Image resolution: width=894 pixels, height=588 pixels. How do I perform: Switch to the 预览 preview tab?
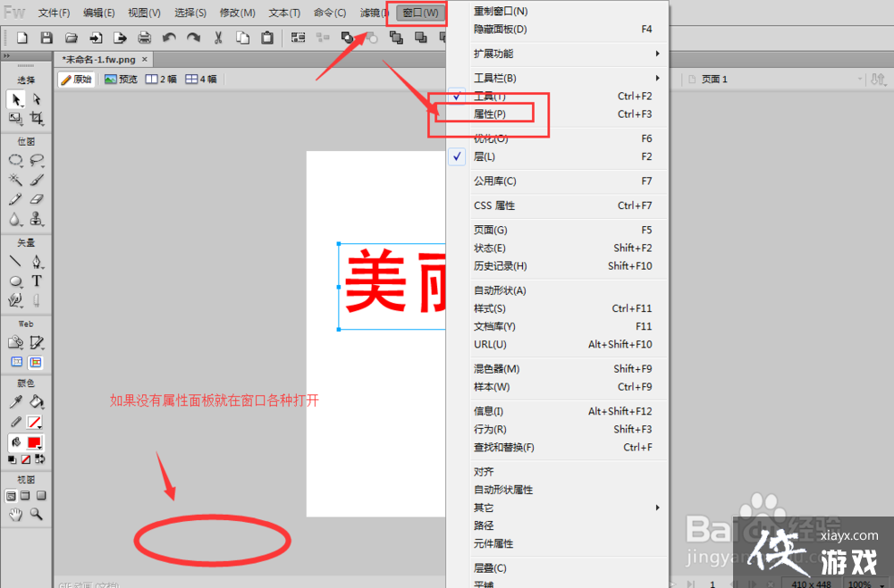[x=121, y=80]
